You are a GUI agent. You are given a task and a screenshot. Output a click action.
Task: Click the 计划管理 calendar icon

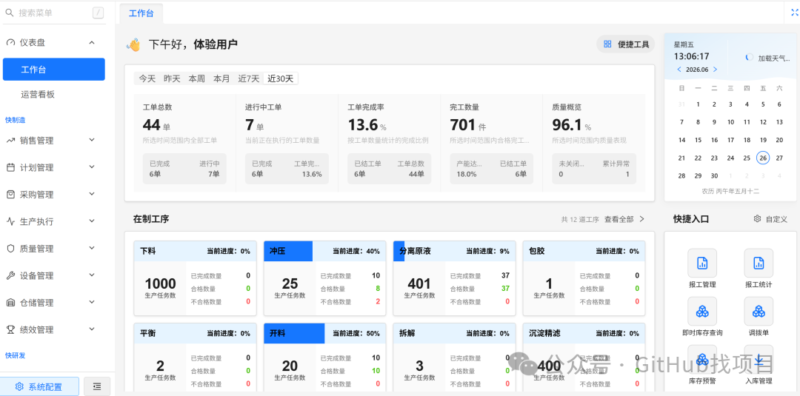click(x=11, y=167)
